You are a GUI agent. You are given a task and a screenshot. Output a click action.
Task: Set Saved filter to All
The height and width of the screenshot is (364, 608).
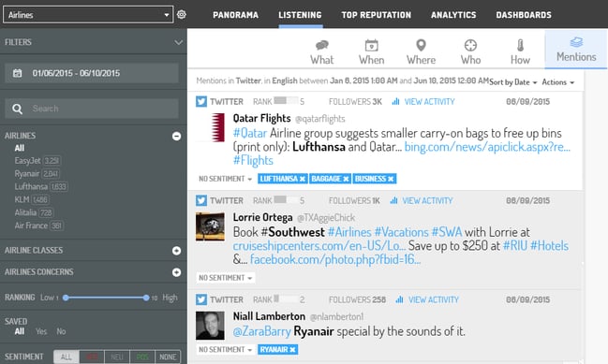pyautogui.click(x=20, y=331)
